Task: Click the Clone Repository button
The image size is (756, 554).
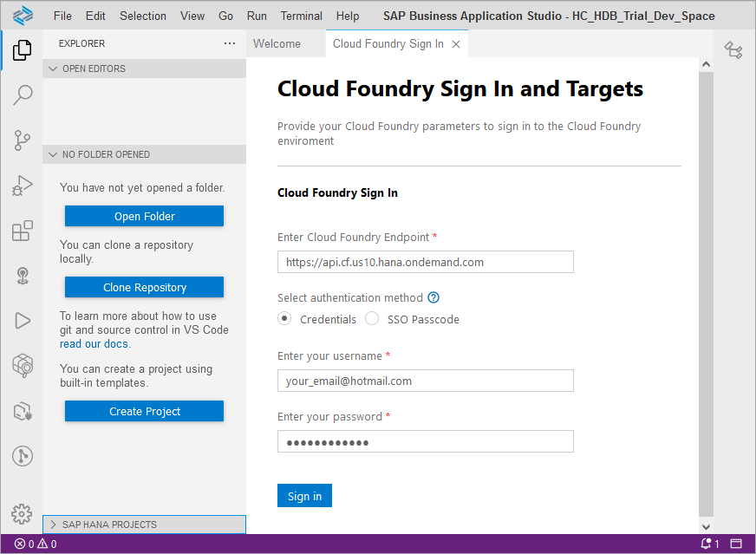Action: (144, 287)
